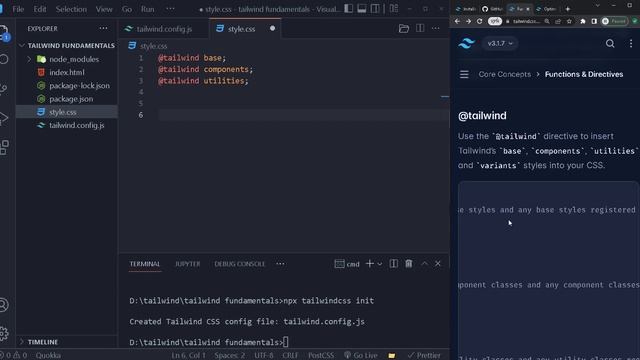Open the Search activity bar icon

pos(4,59)
